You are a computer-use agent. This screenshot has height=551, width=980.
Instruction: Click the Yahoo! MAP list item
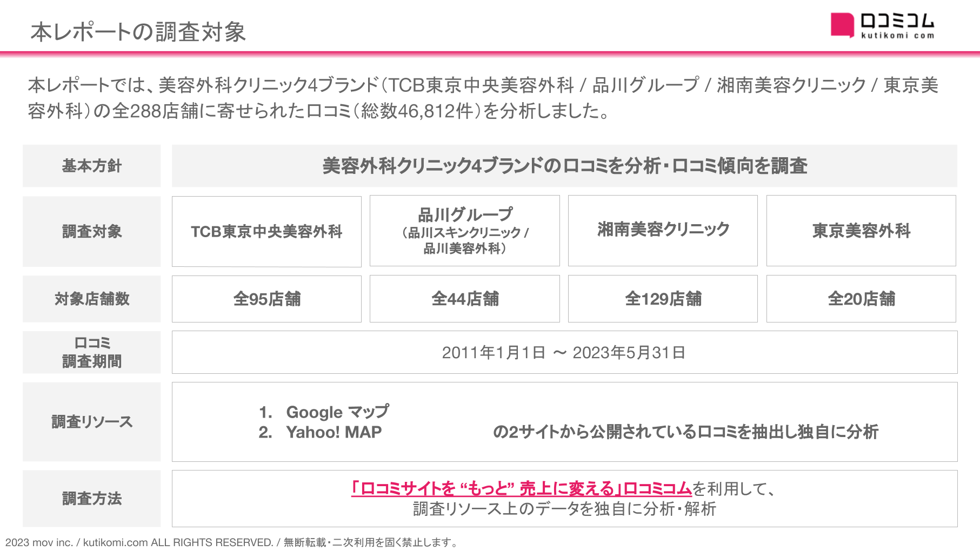pyautogui.click(x=320, y=432)
